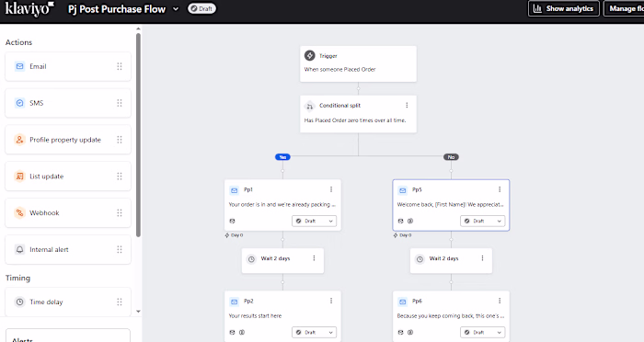Select the Time delay clock icon

pyautogui.click(x=19, y=302)
